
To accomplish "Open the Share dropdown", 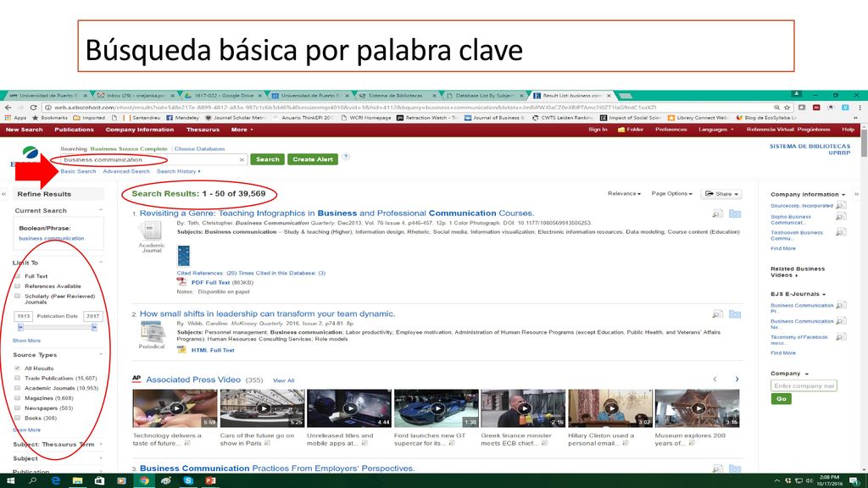I will (721, 194).
